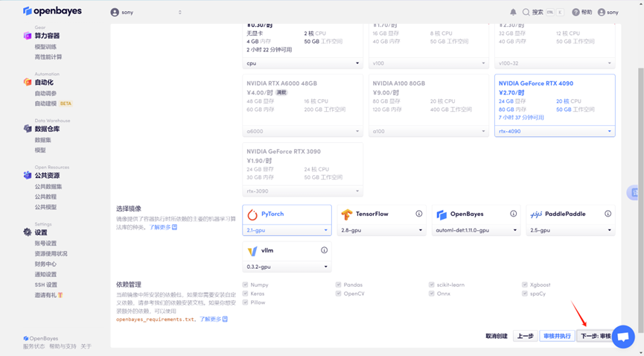
Task: Open 了解更多 link under 选择镜像
Action: (162, 227)
